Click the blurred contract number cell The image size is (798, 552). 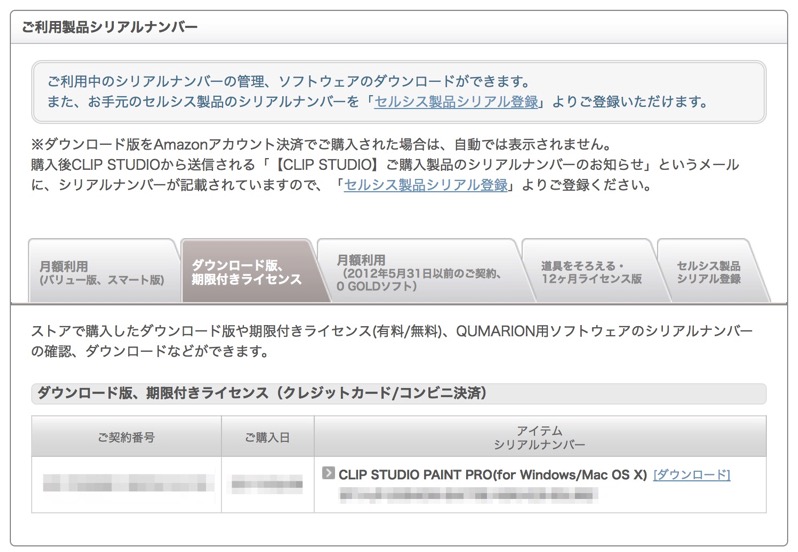click(x=128, y=483)
